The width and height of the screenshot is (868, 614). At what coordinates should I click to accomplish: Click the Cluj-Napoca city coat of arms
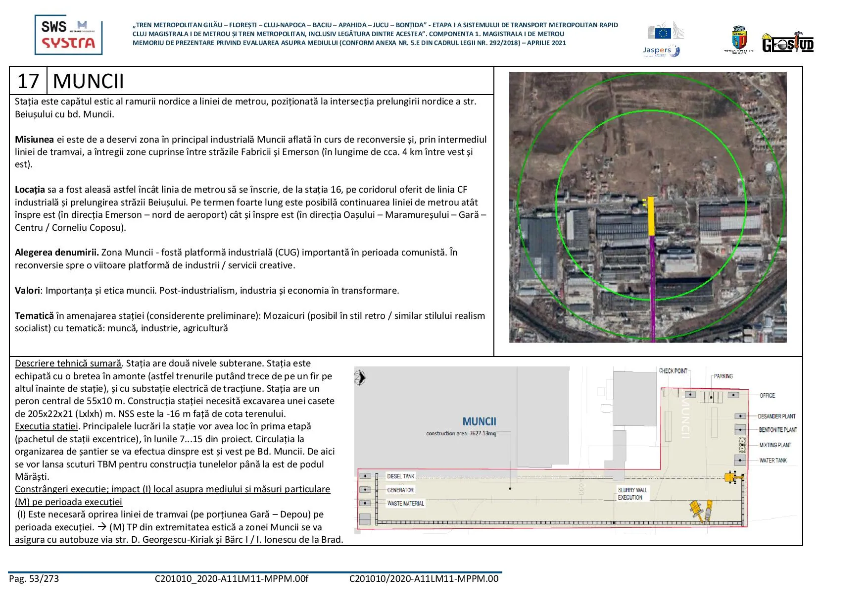pyautogui.click(x=738, y=40)
